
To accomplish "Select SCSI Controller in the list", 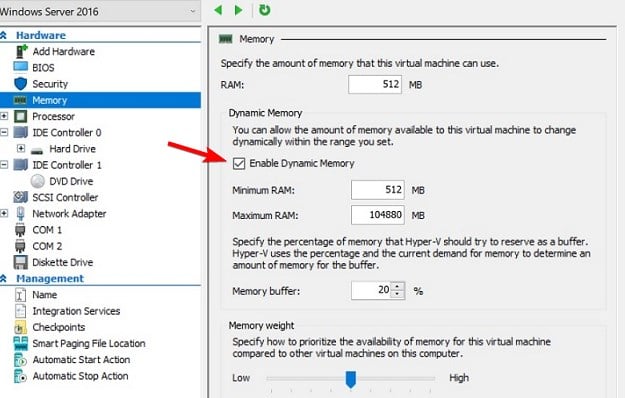I will point(65,197).
